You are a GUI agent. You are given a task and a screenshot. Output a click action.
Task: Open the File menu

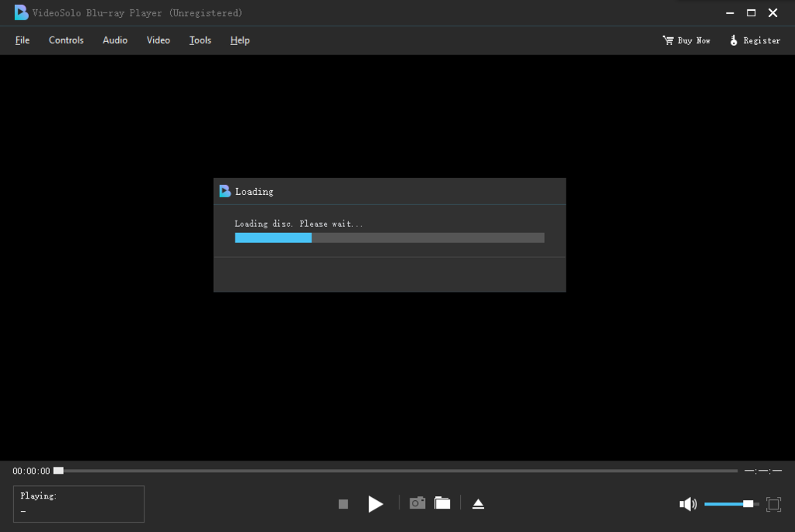click(x=23, y=40)
